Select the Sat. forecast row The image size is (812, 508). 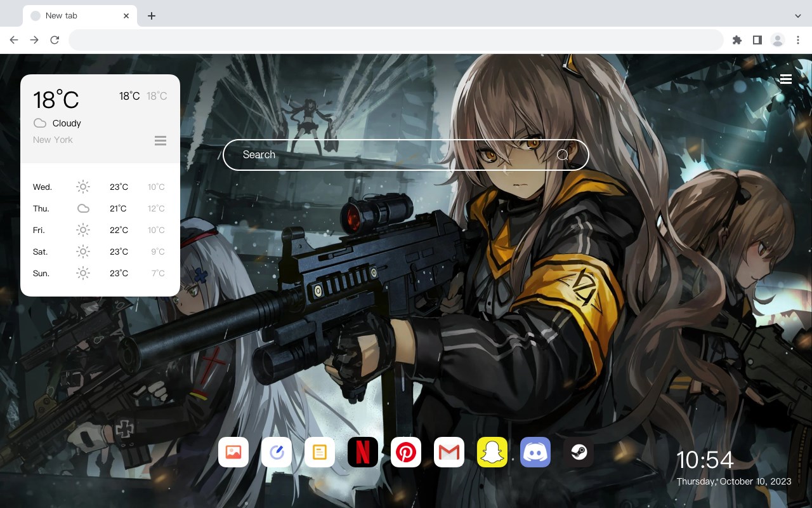pyautogui.click(x=100, y=251)
